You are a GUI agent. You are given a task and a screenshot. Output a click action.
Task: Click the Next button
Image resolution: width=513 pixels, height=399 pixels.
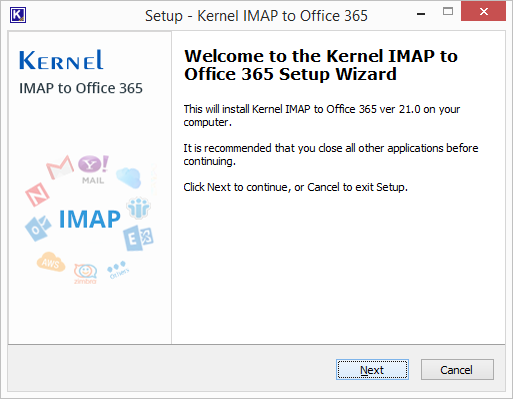[x=372, y=369]
